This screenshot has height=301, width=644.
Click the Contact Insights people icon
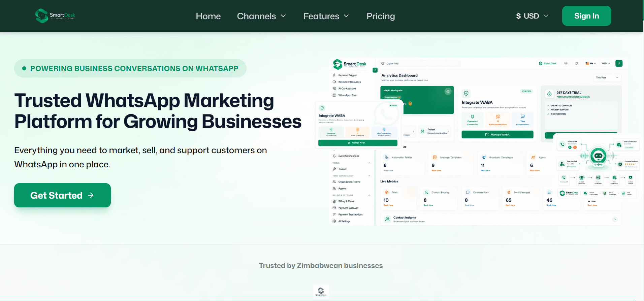tap(387, 219)
